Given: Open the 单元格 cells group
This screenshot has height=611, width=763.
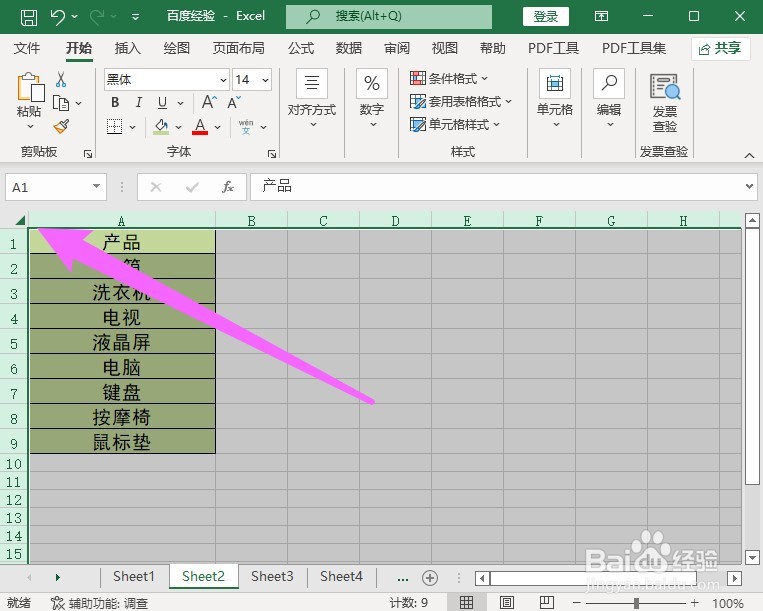Looking at the screenshot, I should pyautogui.click(x=555, y=100).
